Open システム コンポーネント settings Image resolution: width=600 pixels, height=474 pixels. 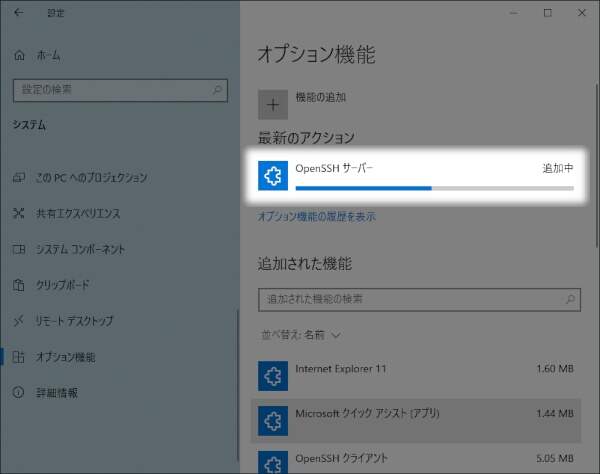pyautogui.click(x=80, y=249)
